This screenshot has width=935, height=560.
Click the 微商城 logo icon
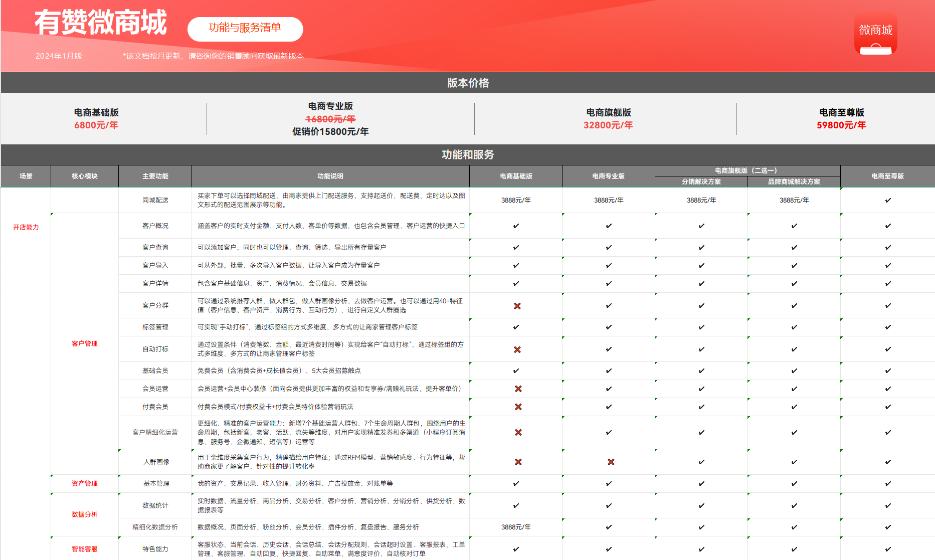[x=875, y=34]
